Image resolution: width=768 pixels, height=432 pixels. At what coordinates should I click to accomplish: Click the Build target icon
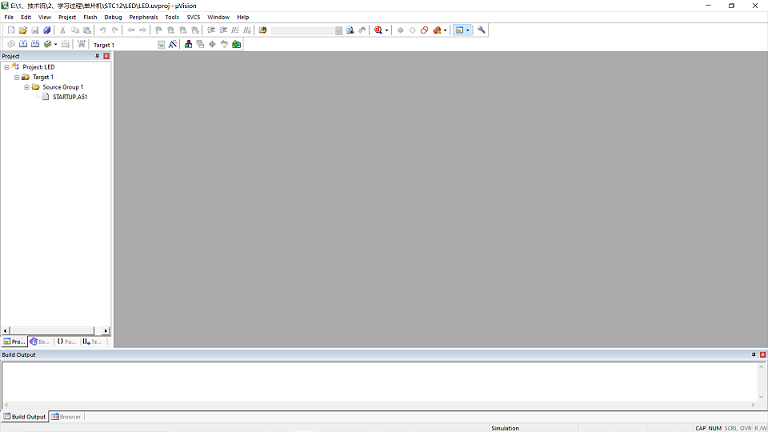[23, 44]
